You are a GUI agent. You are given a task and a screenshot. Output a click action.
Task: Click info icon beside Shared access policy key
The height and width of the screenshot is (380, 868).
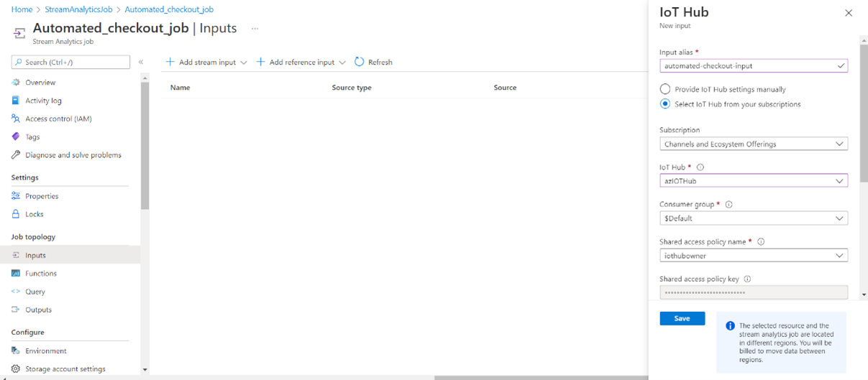pos(747,279)
